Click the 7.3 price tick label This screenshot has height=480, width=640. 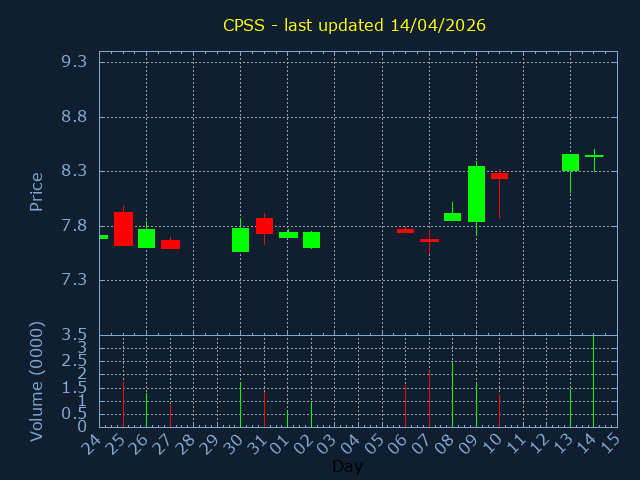tap(73, 280)
